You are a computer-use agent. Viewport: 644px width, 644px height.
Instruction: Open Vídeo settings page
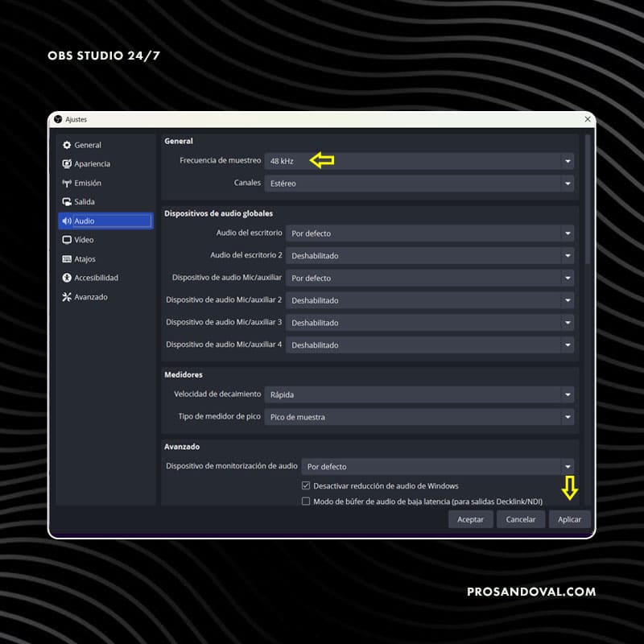[x=105, y=240]
